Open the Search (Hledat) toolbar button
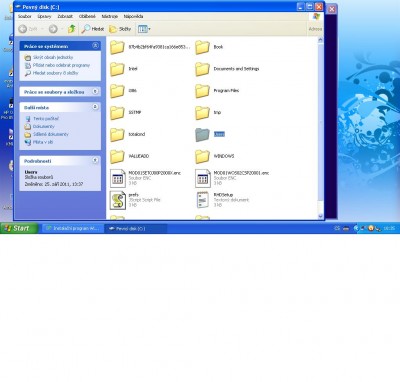 tap(93, 29)
